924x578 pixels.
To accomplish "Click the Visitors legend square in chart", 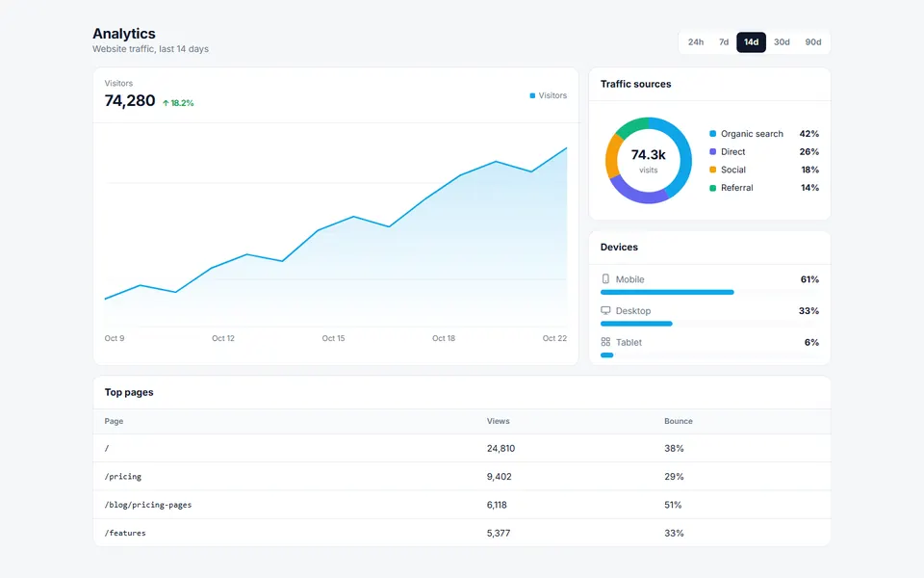I will (532, 95).
